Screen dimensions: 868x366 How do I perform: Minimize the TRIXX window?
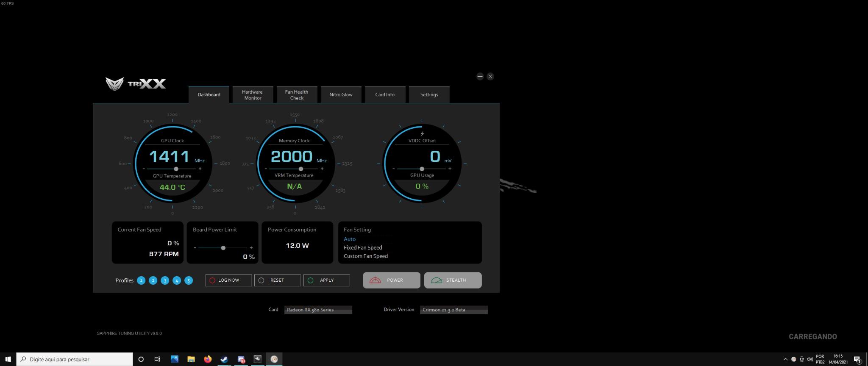[480, 76]
